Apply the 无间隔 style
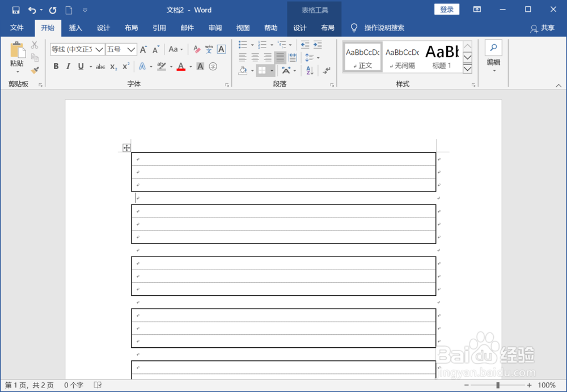This screenshot has height=392, width=567. [x=402, y=57]
